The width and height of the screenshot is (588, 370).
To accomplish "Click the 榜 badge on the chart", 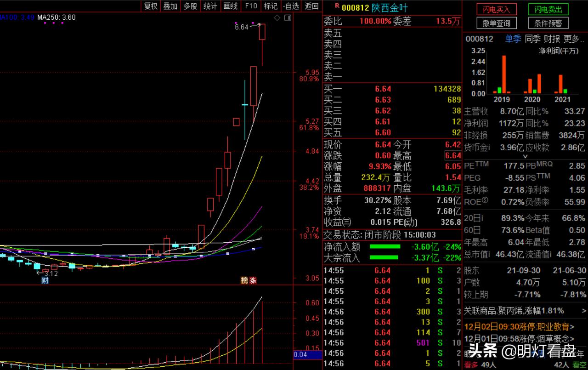I will coord(244,280).
